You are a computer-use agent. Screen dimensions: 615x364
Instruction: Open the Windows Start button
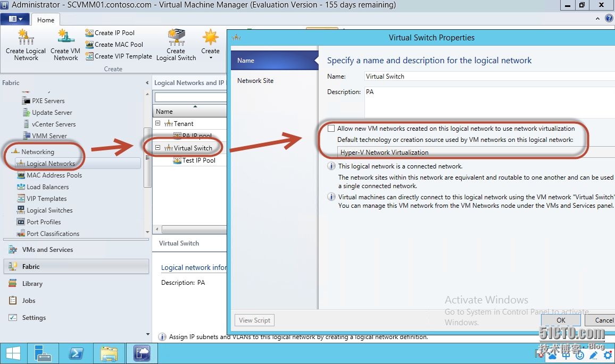tap(13, 353)
